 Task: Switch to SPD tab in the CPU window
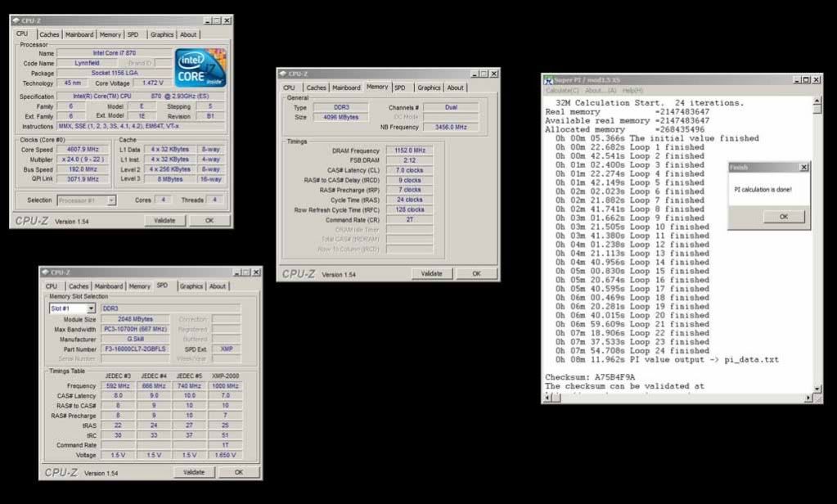pyautogui.click(x=133, y=34)
